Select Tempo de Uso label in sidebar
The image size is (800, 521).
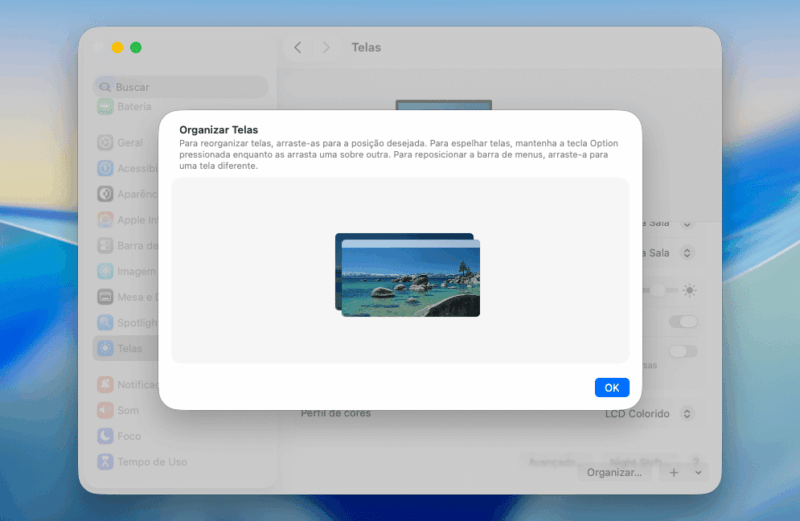152,462
